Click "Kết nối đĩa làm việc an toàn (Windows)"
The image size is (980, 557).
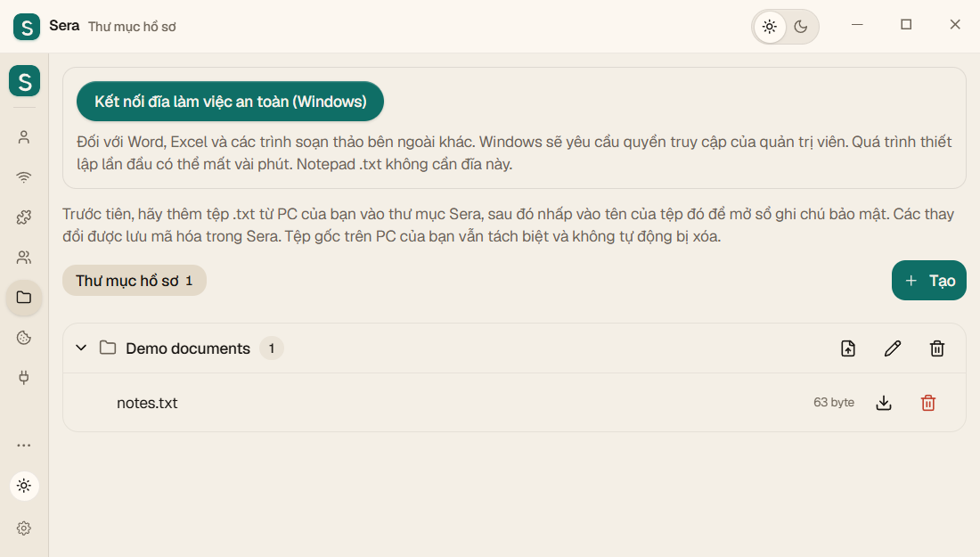tap(230, 102)
